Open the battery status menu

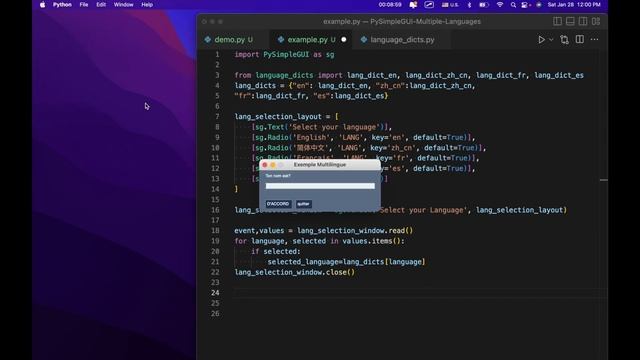coord(484,5)
